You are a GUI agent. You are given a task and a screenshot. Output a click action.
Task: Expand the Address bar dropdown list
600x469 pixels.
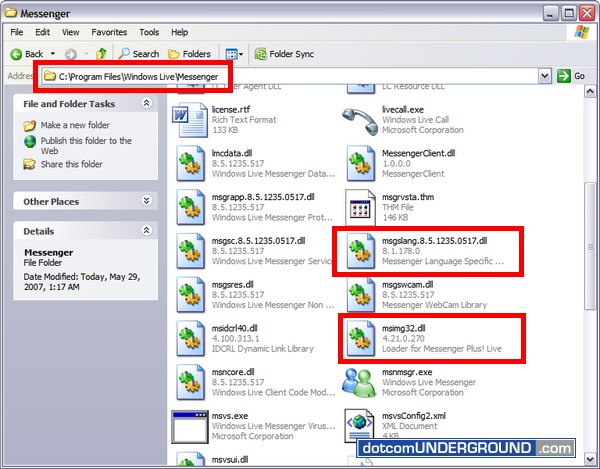[x=545, y=76]
